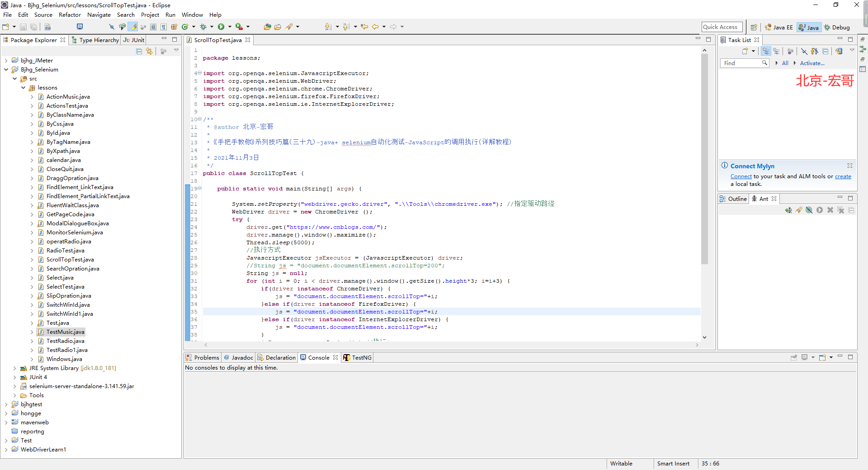
Task: Collapse the lessons package tree node
Action: 24,88
